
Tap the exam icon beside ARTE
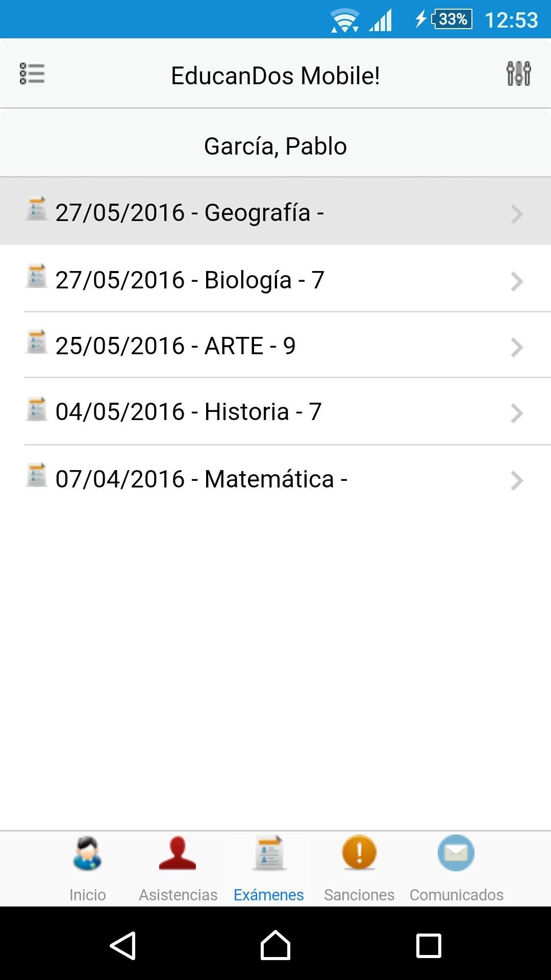pyautogui.click(x=37, y=342)
